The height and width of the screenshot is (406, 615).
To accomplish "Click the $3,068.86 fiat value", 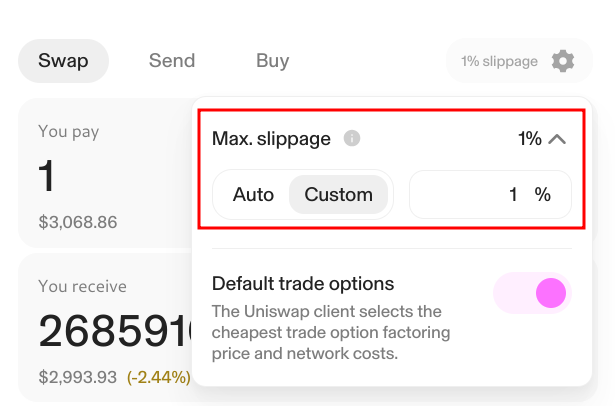I will (x=78, y=222).
